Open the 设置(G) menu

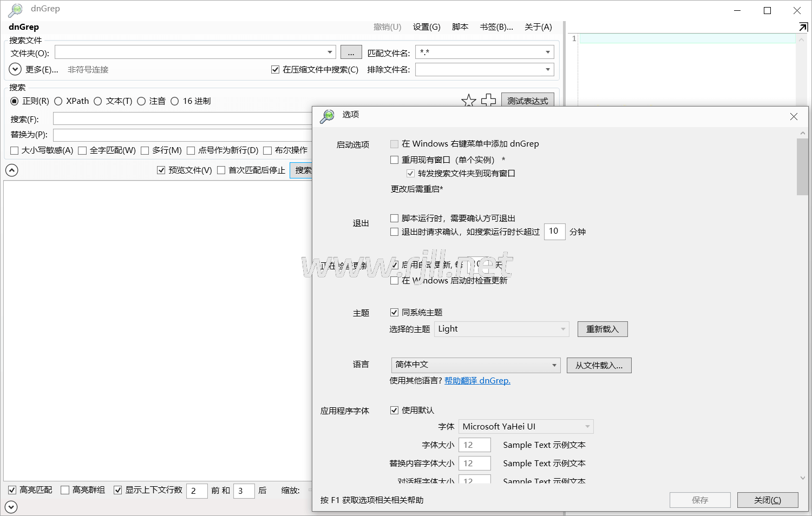point(426,27)
